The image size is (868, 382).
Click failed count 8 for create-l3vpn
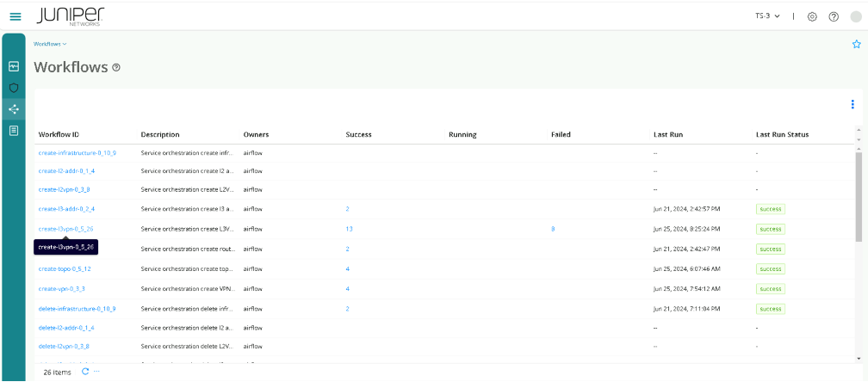click(x=553, y=229)
